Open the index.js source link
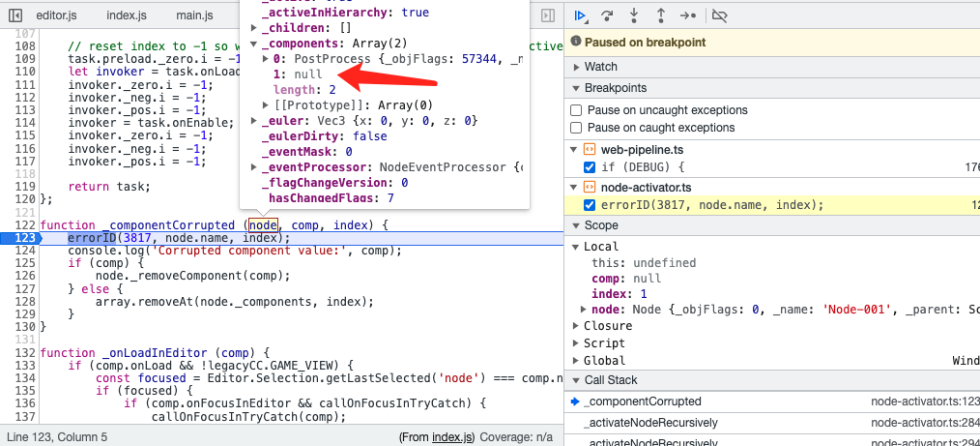The image size is (980, 446). pyautogui.click(x=452, y=437)
